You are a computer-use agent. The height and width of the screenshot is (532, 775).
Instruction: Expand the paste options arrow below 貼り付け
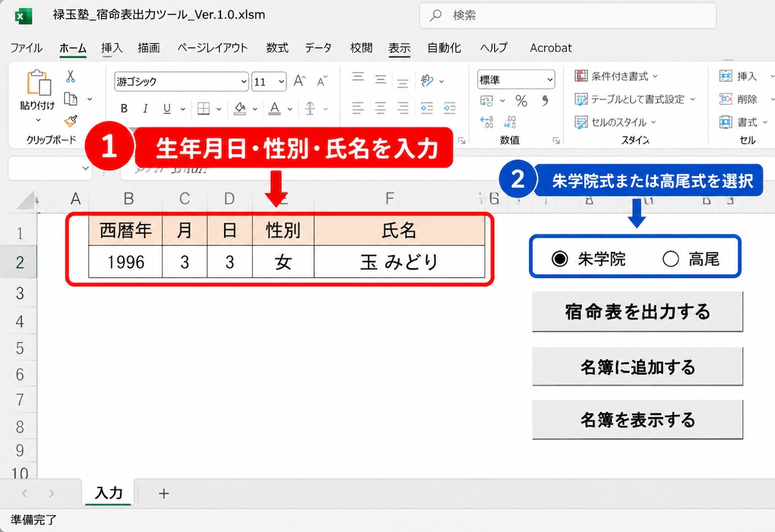(37, 120)
